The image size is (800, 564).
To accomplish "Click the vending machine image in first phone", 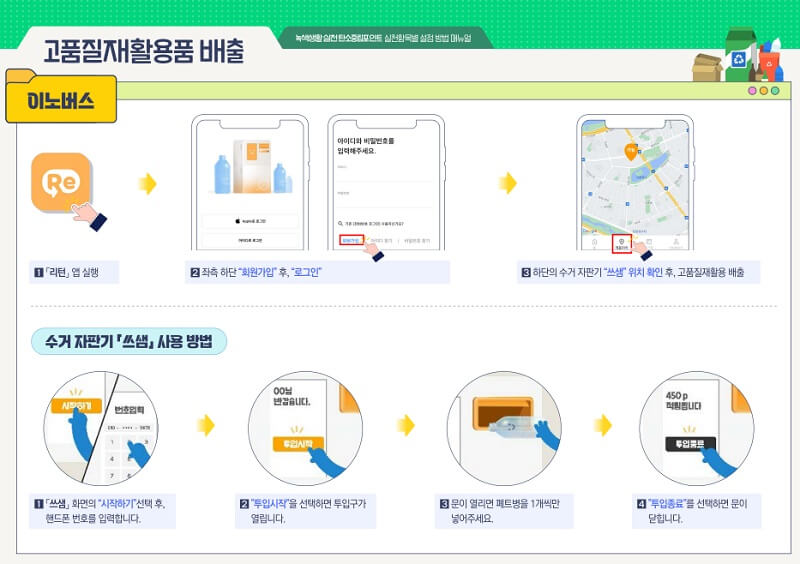I will click(x=252, y=166).
